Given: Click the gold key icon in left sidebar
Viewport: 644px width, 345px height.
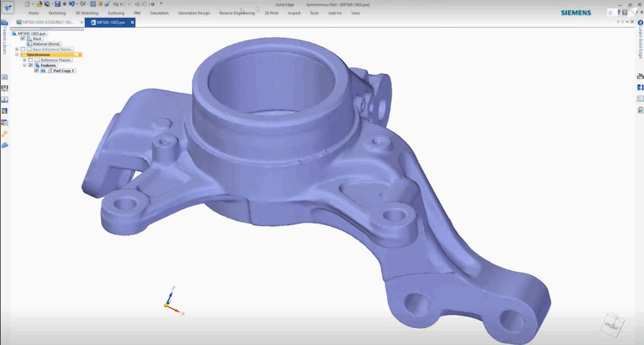Looking at the screenshot, I should 4,134.
